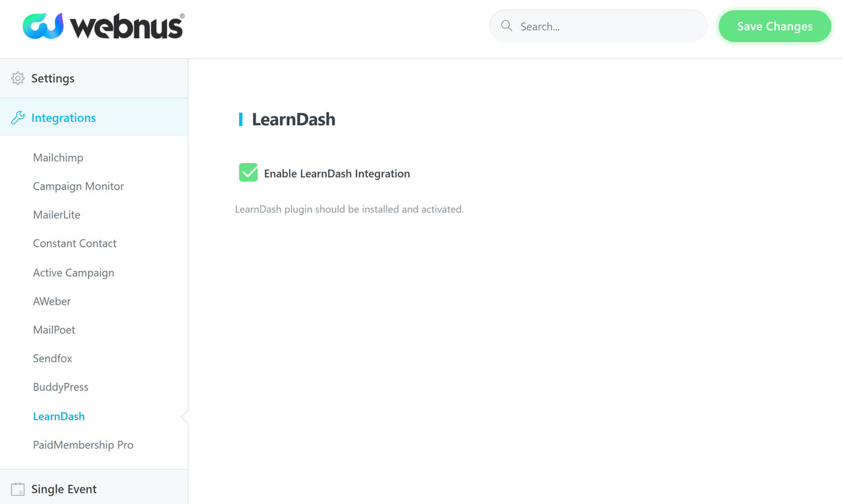Click the Settings gear icon
Image resolution: width=843 pixels, height=504 pixels.
pos(18,78)
